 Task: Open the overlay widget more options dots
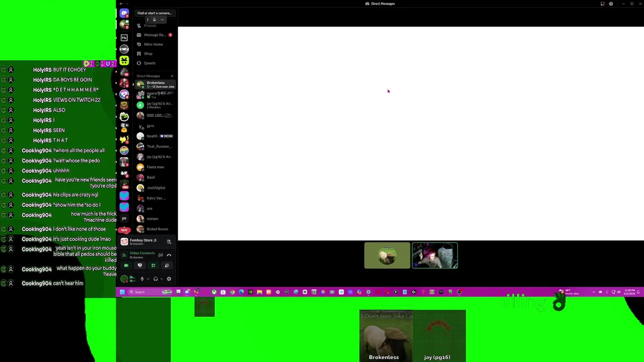pos(162,20)
